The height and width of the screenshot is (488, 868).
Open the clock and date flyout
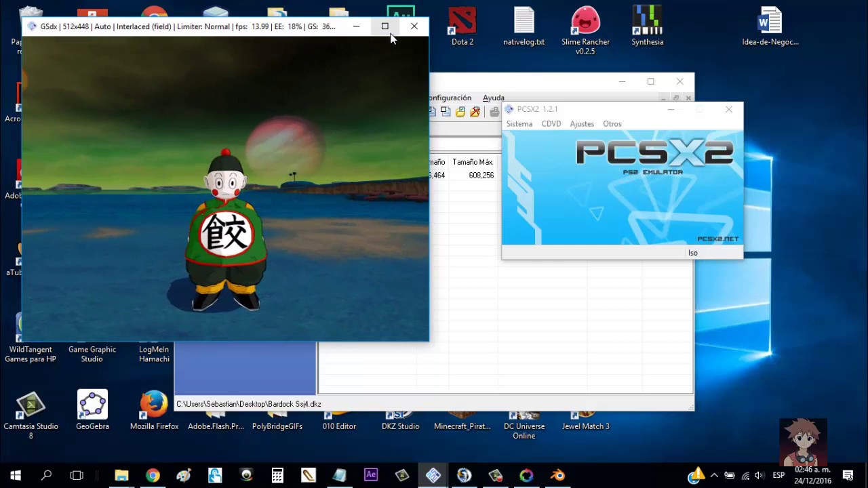pos(812,475)
